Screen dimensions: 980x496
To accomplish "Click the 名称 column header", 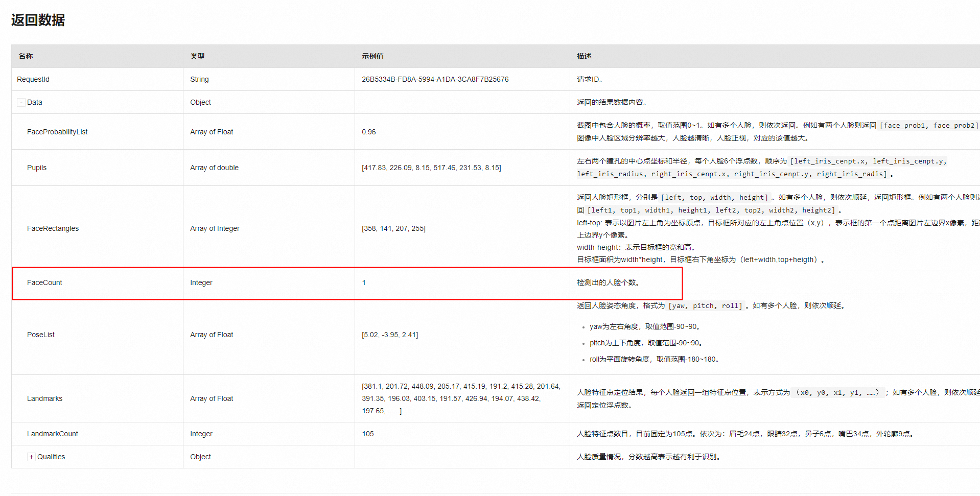I will pyautogui.click(x=26, y=56).
